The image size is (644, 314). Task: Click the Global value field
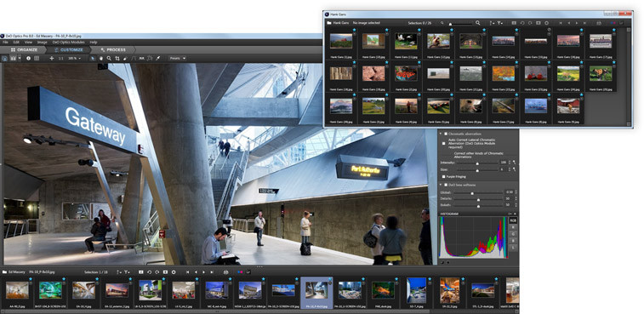click(510, 192)
